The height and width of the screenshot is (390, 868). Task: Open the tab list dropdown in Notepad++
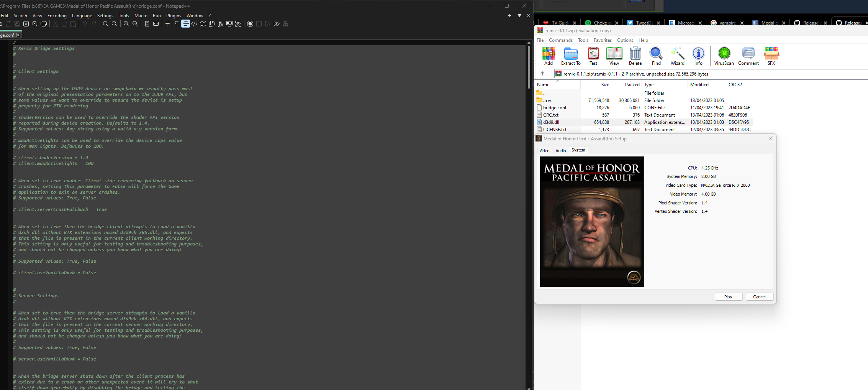point(519,16)
